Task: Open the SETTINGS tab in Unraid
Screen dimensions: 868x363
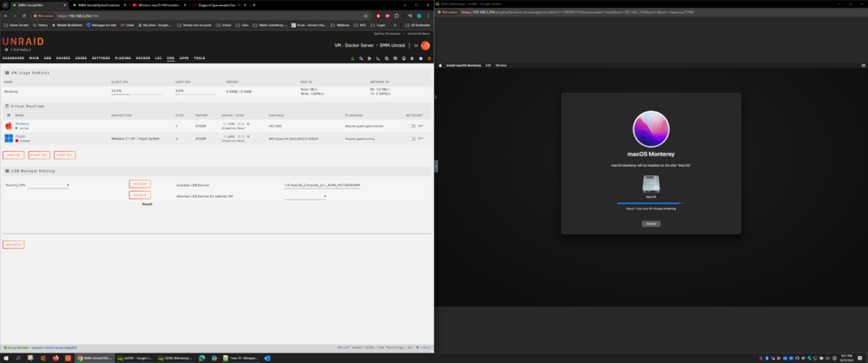Action: point(101,58)
